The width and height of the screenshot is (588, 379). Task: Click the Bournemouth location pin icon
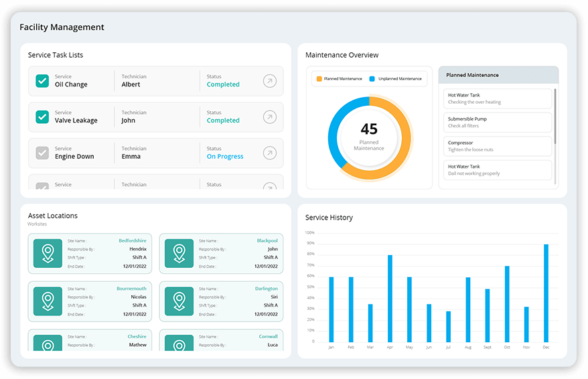click(x=48, y=301)
